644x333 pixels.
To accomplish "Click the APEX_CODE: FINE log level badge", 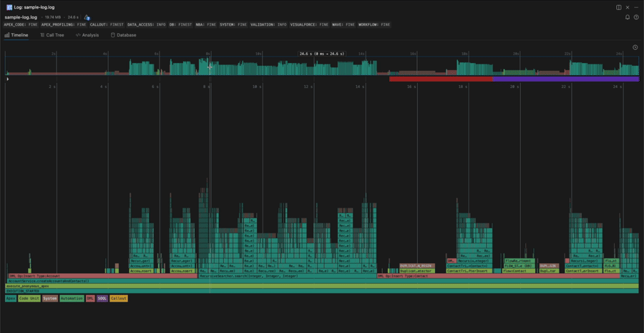I will point(21,24).
